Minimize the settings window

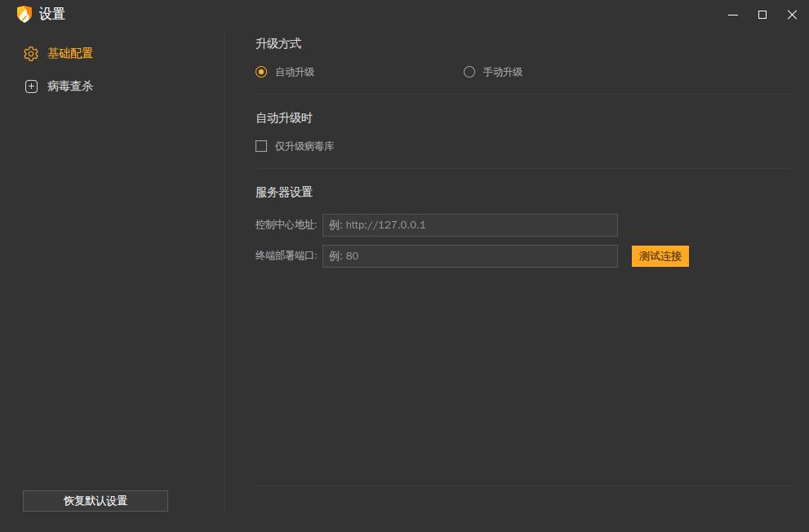731,15
